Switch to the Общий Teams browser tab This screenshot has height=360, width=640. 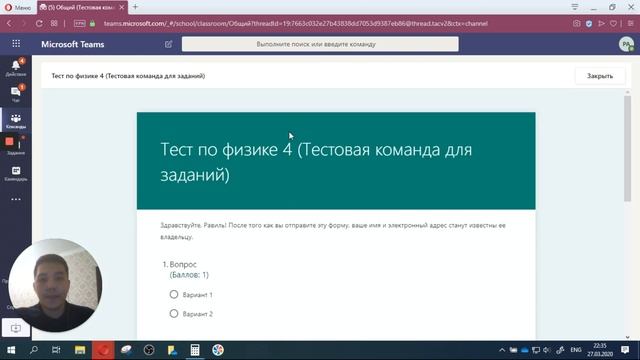pos(78,7)
